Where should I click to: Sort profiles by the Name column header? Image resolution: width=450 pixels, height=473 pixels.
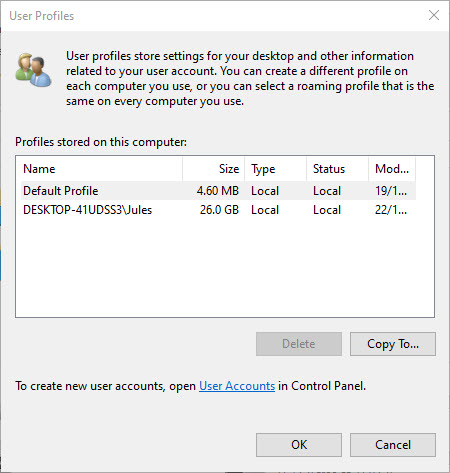click(x=102, y=169)
